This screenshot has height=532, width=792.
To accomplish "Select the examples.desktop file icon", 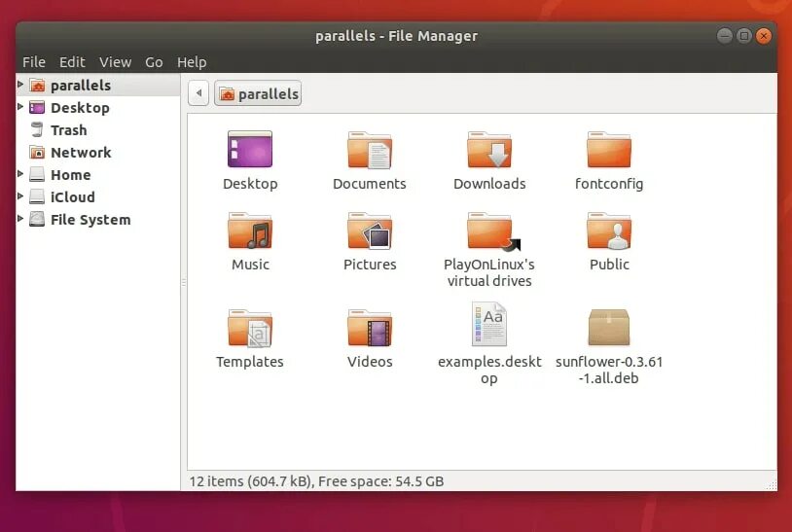I will 489,324.
